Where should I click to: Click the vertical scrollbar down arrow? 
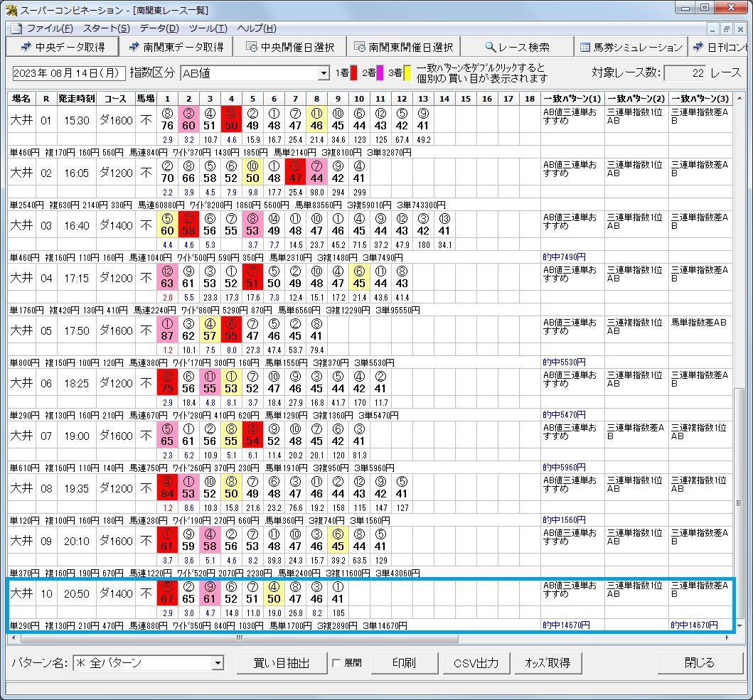(x=739, y=625)
